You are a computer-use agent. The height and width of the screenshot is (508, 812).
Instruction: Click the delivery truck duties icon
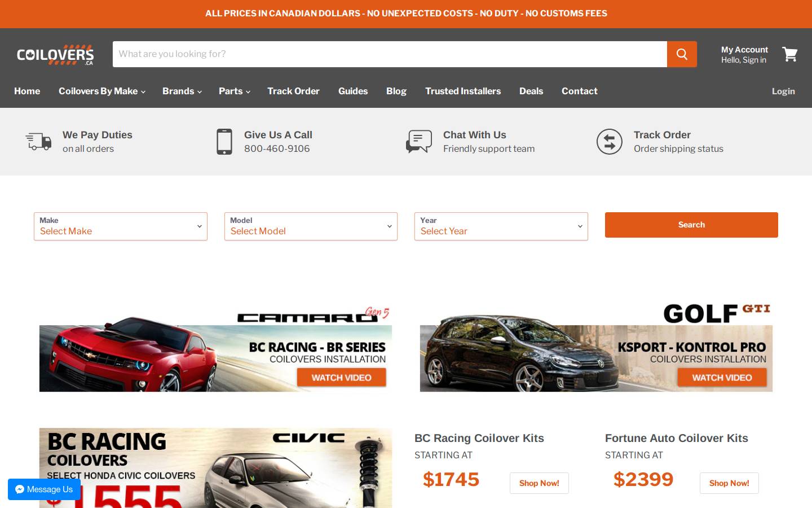point(38,141)
